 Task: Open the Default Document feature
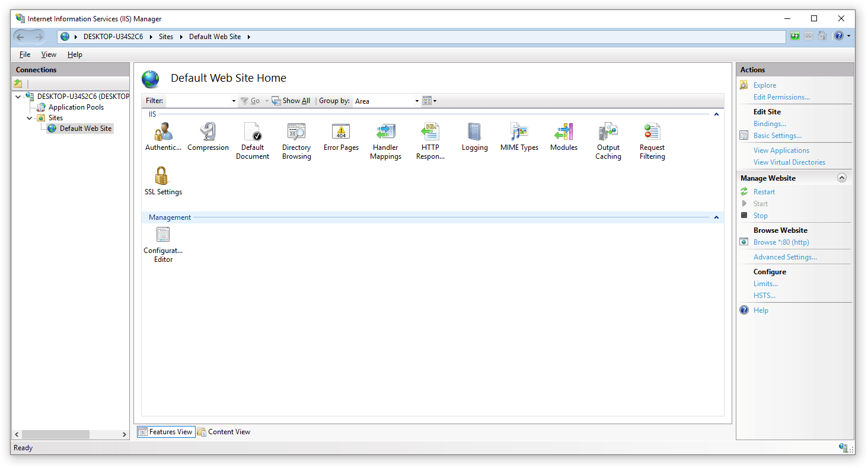253,141
